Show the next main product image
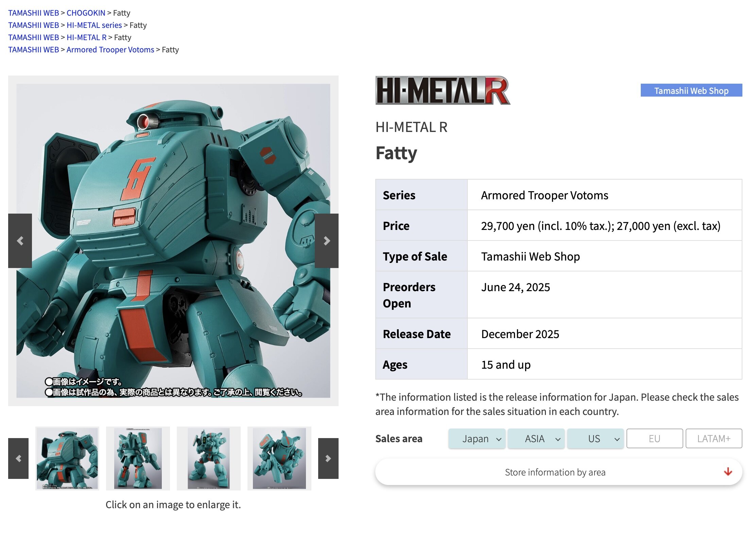The width and height of the screenshot is (756, 534). click(327, 240)
